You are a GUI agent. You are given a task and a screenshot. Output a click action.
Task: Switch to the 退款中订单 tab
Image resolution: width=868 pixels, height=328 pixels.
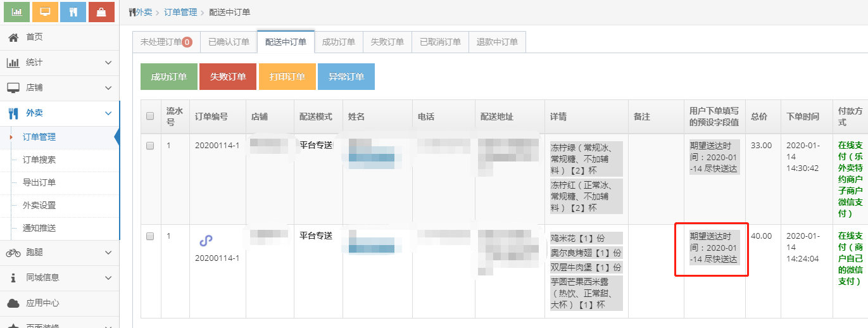(497, 42)
